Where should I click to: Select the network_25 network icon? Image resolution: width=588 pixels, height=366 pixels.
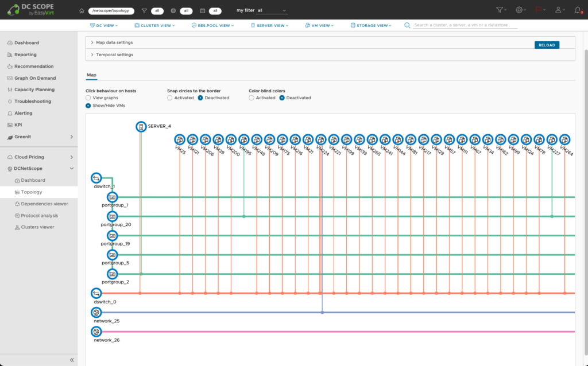point(96,312)
